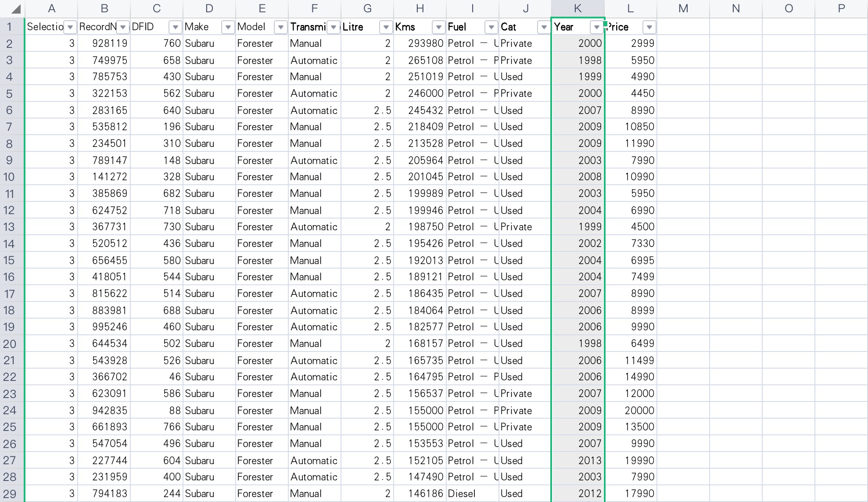
Task: Open the filter on the Price column
Action: [650, 27]
